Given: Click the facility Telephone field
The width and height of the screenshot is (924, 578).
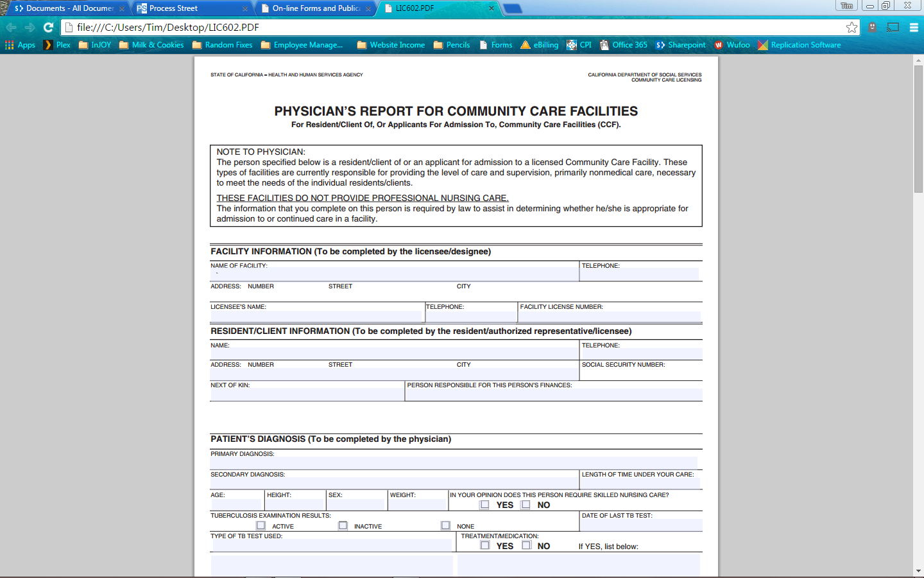Looking at the screenshot, I should [x=640, y=274].
